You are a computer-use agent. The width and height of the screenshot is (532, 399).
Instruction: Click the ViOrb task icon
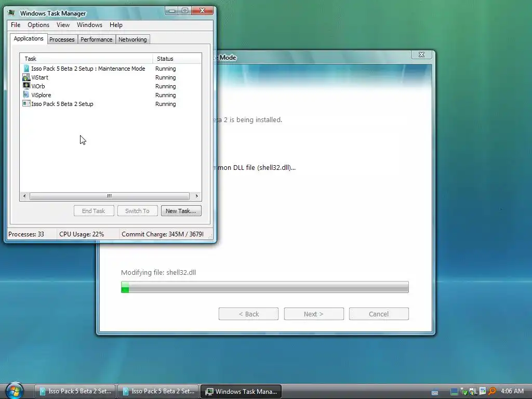tap(26, 86)
